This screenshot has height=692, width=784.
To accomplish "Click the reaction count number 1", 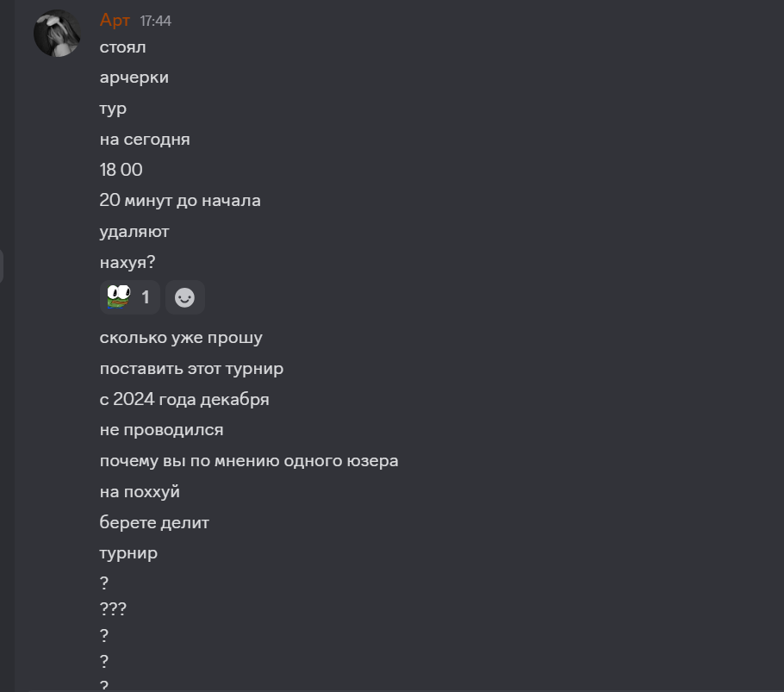I will pos(146,297).
